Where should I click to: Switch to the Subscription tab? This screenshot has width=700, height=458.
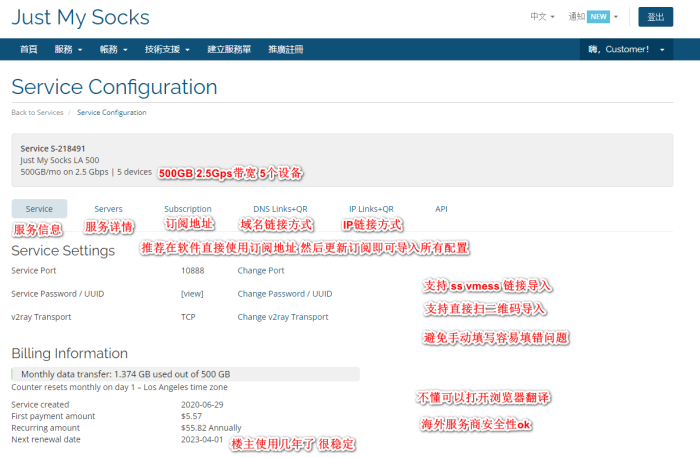188,209
